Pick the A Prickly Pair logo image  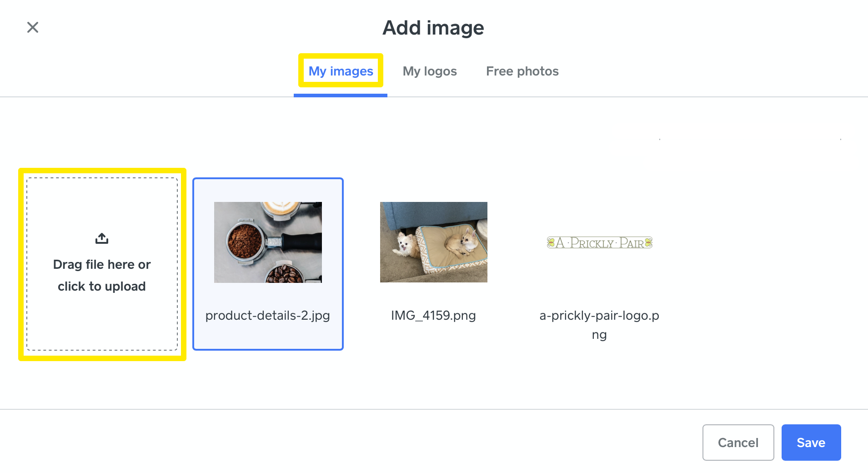pos(599,242)
